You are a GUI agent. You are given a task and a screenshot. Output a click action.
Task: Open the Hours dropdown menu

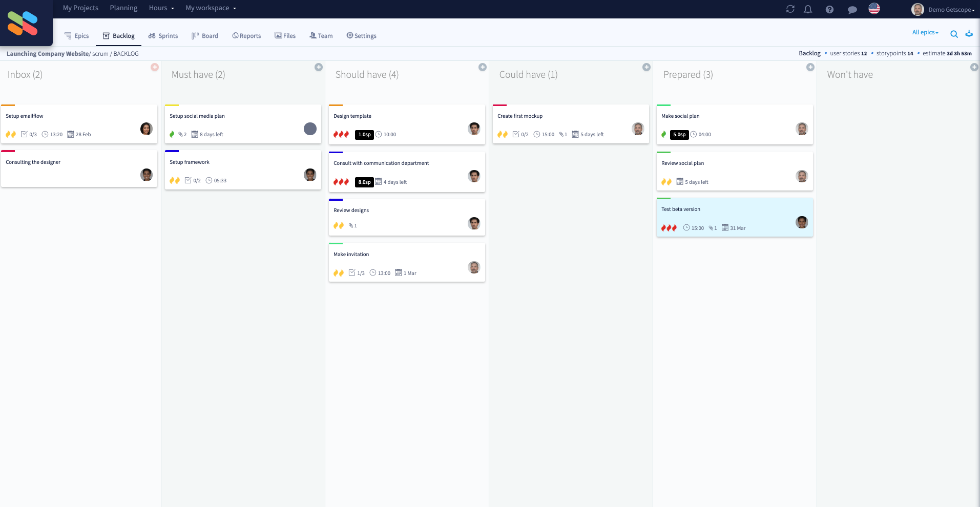161,8
